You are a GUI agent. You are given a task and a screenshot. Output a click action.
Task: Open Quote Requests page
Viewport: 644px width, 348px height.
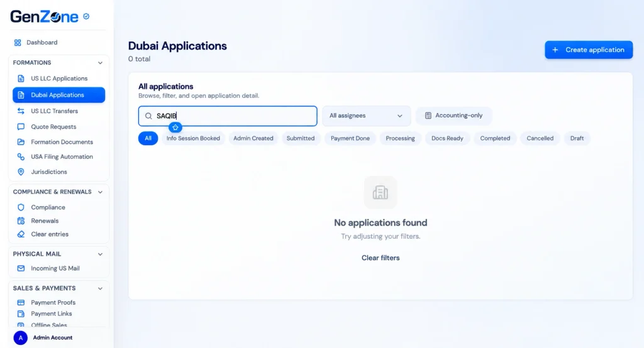point(53,127)
